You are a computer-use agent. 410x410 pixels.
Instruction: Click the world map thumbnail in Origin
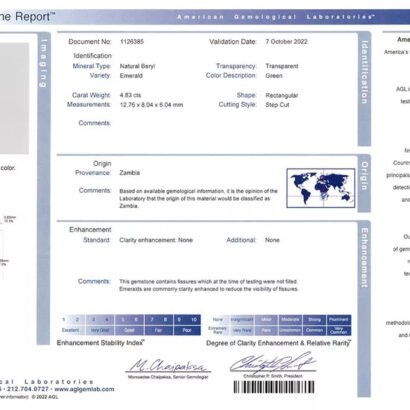click(x=321, y=188)
